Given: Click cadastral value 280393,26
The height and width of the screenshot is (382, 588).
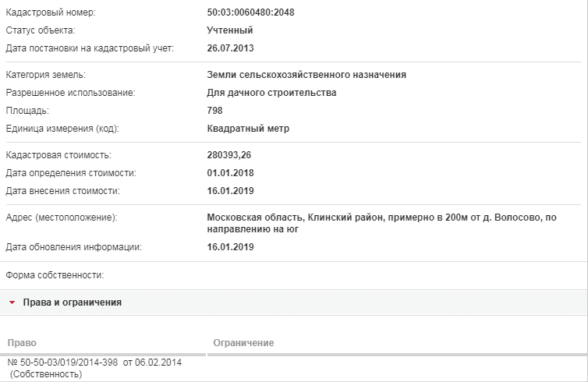Looking at the screenshot, I should (228, 155).
